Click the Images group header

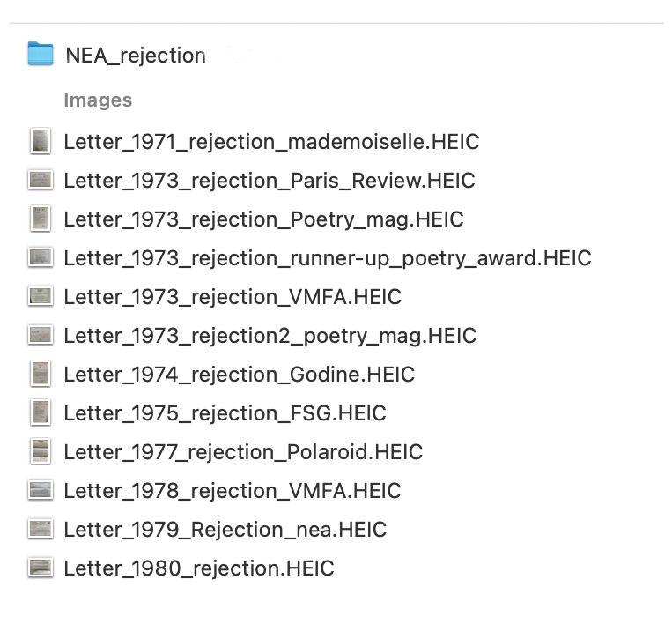[98, 100]
